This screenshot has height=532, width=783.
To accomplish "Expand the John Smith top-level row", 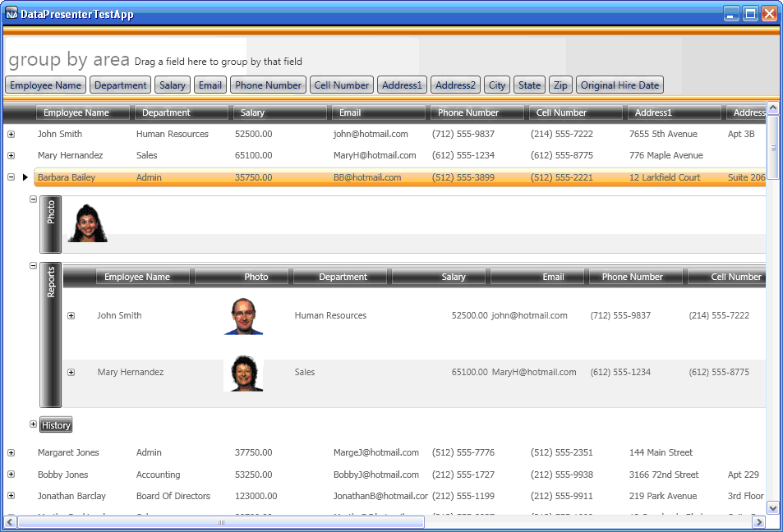I will point(11,134).
